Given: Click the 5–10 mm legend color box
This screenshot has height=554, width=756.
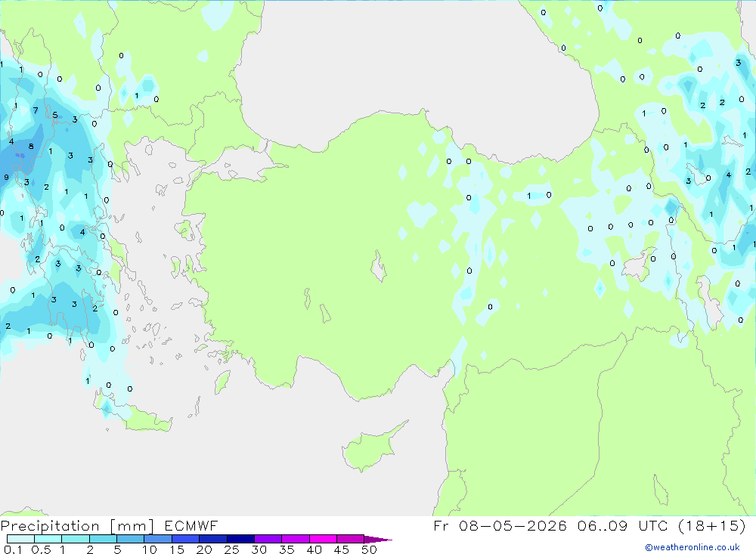Looking at the screenshot, I should 131,539.
